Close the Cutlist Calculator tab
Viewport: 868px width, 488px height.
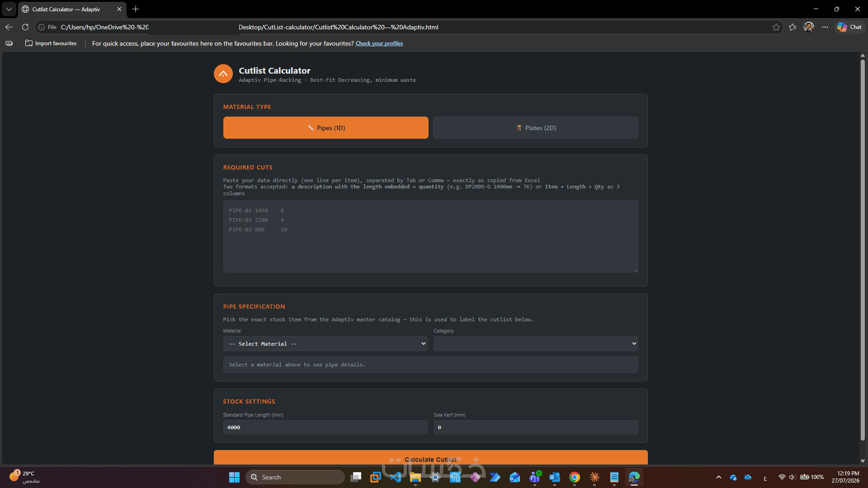tap(119, 9)
